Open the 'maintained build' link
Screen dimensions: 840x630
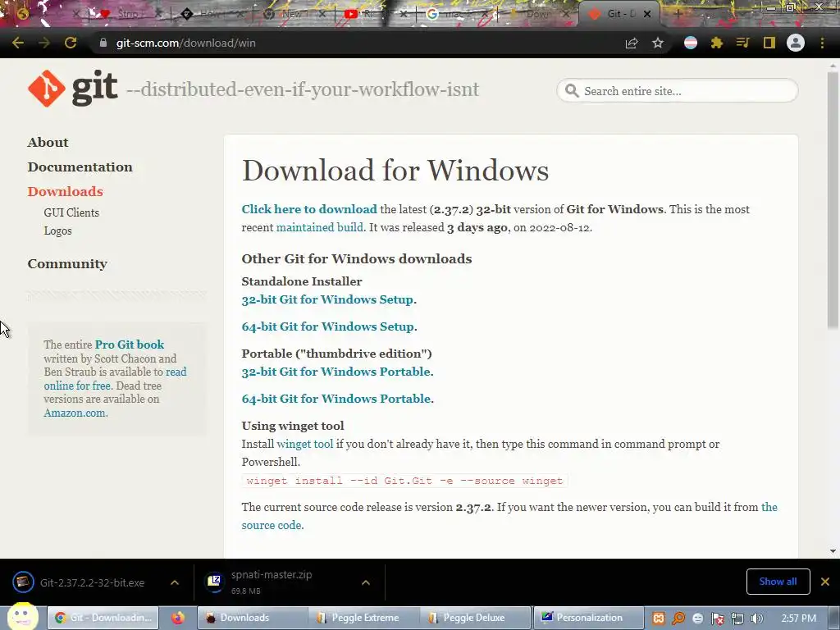click(x=319, y=227)
